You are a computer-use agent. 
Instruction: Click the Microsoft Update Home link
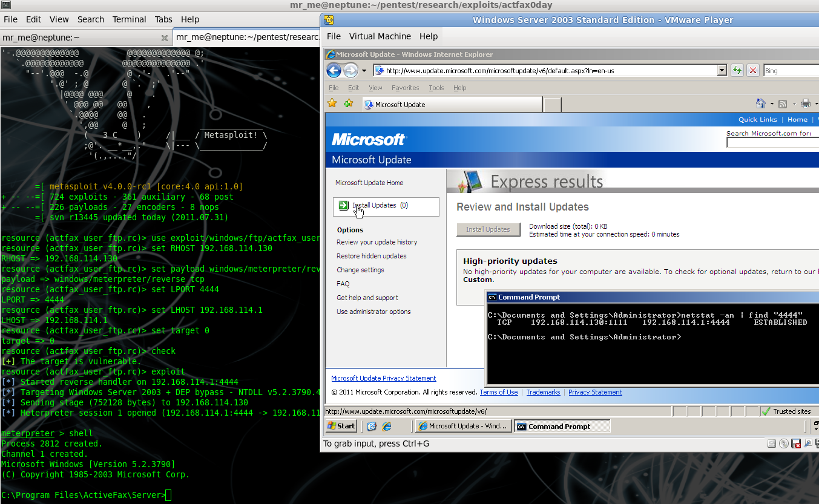coord(369,183)
